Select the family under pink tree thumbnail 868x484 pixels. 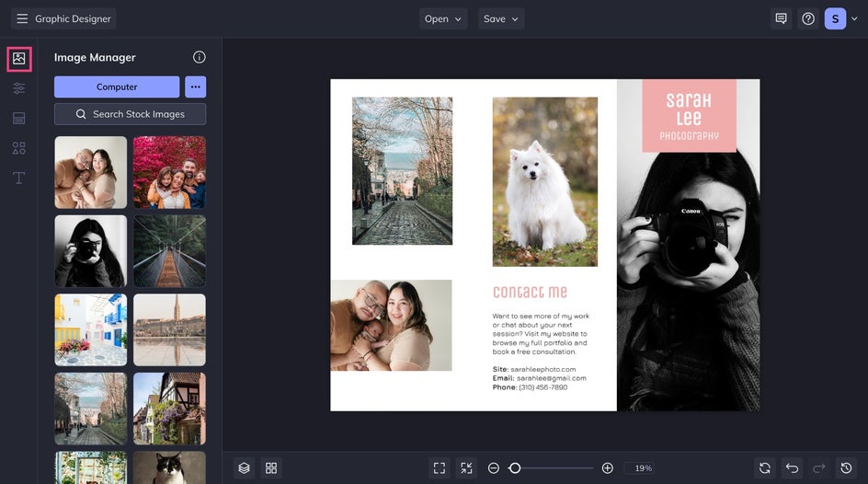169,172
